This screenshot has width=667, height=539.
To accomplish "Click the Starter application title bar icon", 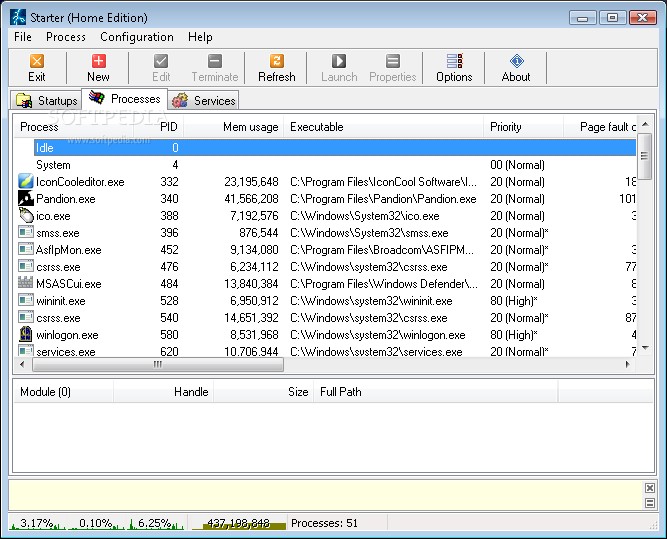I will coord(18,17).
